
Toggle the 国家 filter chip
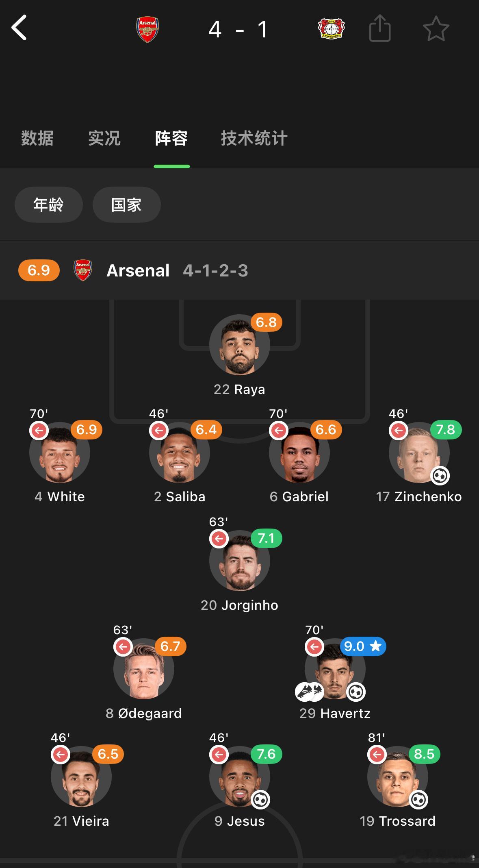click(127, 204)
